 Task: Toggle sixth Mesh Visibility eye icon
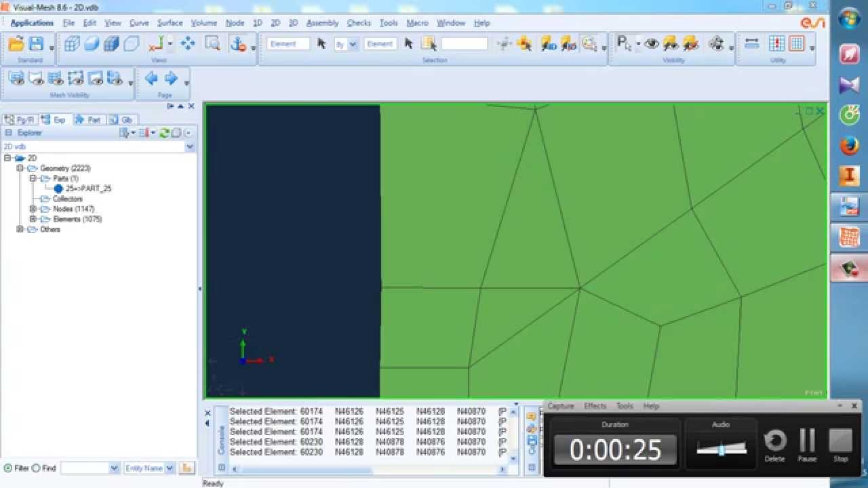(115, 79)
